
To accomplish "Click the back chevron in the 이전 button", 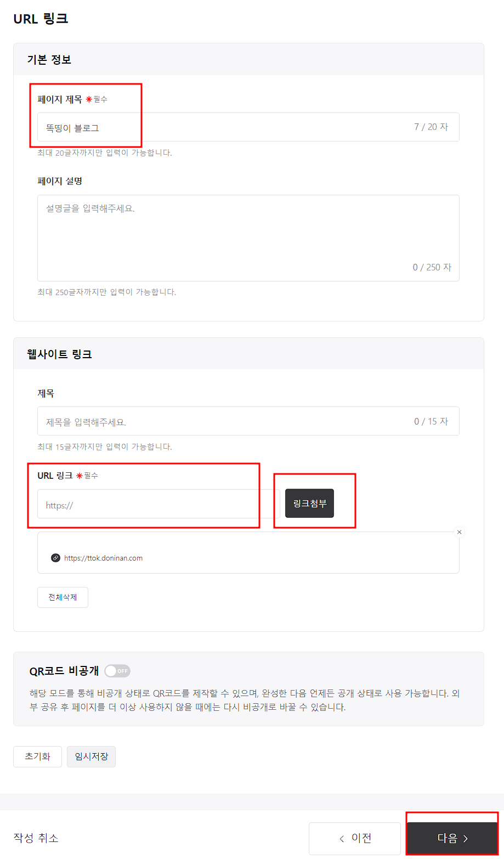I will tap(342, 838).
